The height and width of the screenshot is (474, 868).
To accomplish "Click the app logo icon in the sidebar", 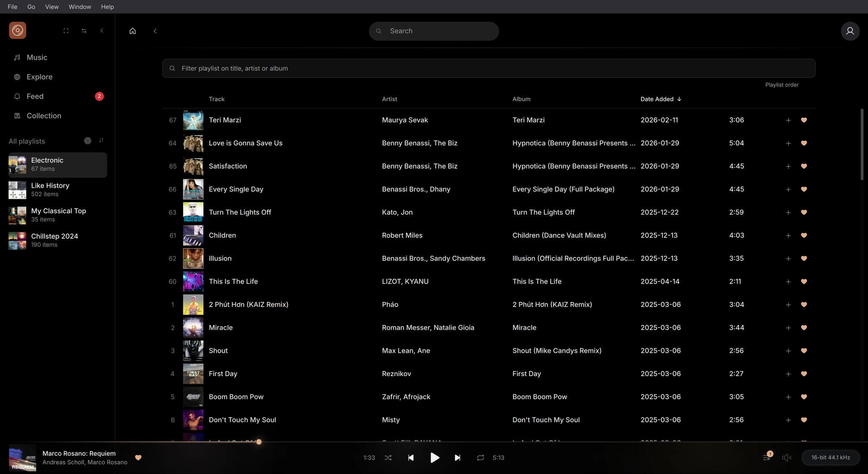I will click(x=17, y=31).
